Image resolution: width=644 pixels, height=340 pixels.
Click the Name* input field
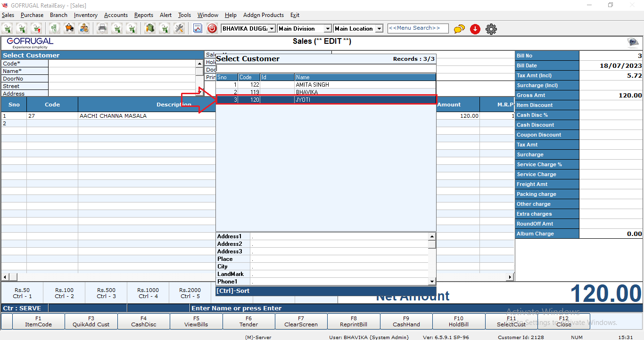pos(122,71)
